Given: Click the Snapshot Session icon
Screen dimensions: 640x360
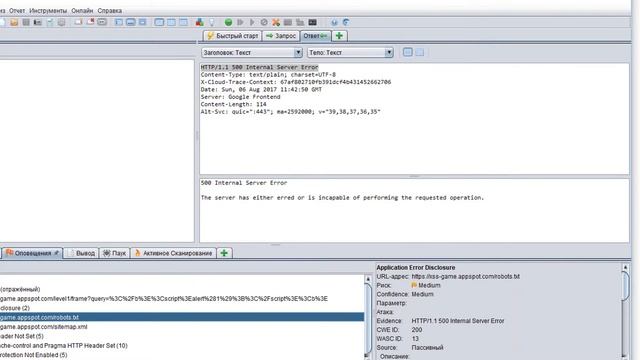Looking at the screenshot, I should coord(38,22).
